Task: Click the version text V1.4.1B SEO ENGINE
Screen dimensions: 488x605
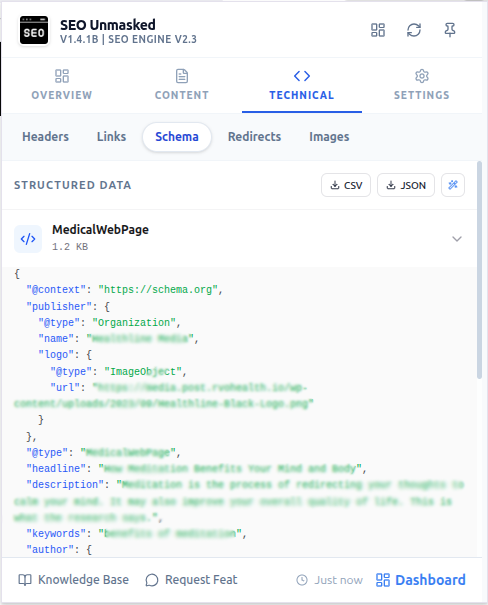Action: tap(128, 39)
